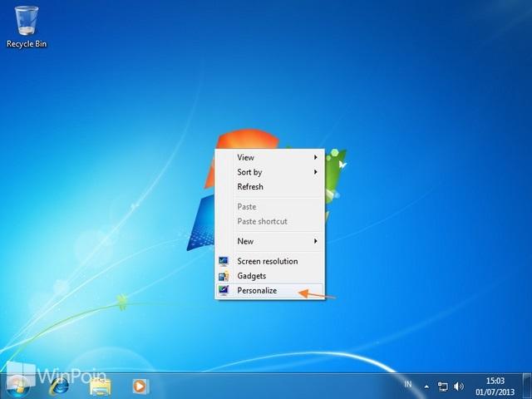The height and width of the screenshot is (399, 532).
Task: Open the Sort by submenu
Action: point(269,172)
